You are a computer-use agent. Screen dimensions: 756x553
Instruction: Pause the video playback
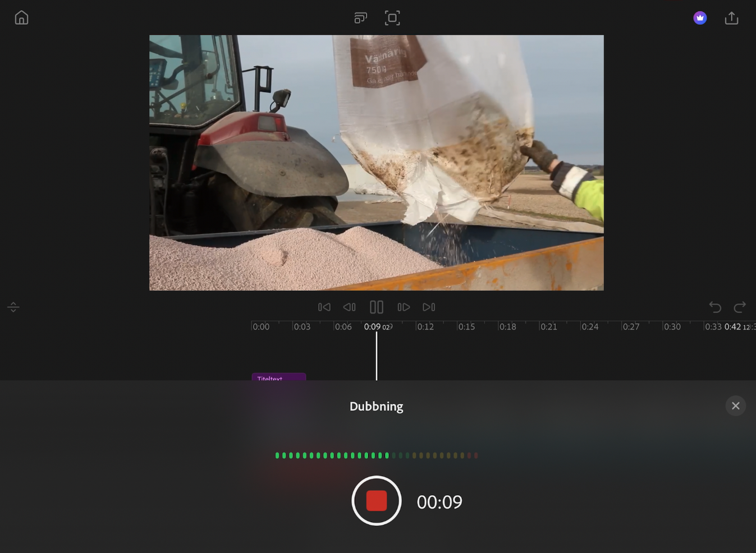(x=377, y=307)
